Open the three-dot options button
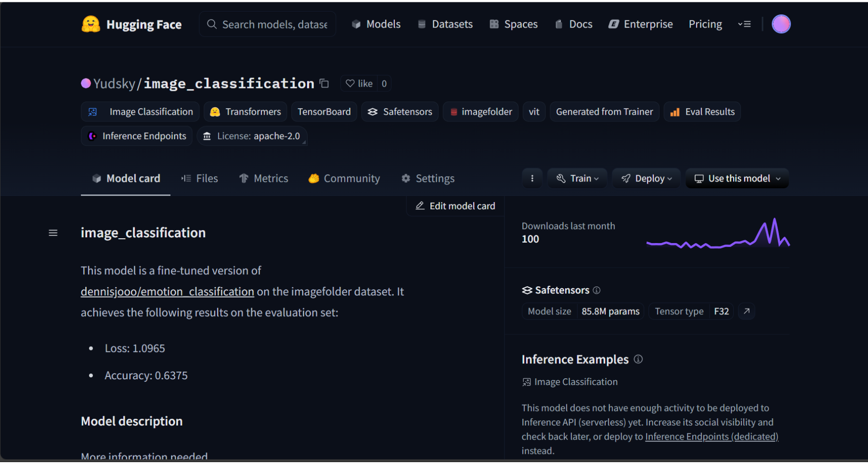The width and height of the screenshot is (868, 464). pos(532,179)
